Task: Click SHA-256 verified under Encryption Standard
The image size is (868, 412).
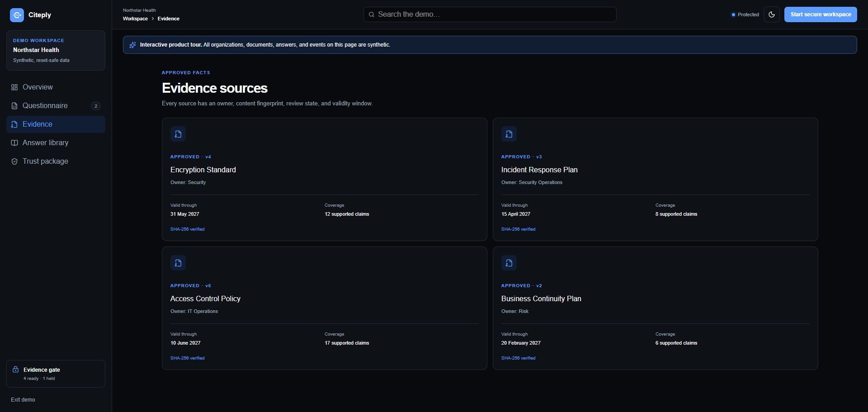Action: click(x=187, y=229)
